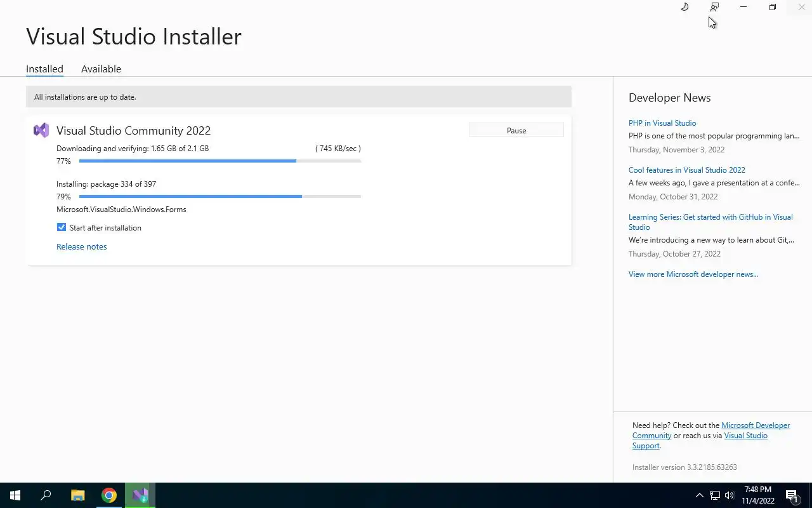Image resolution: width=812 pixels, height=508 pixels.
Task: Click the Visual Studio Community 2022 logo
Action: [41, 130]
